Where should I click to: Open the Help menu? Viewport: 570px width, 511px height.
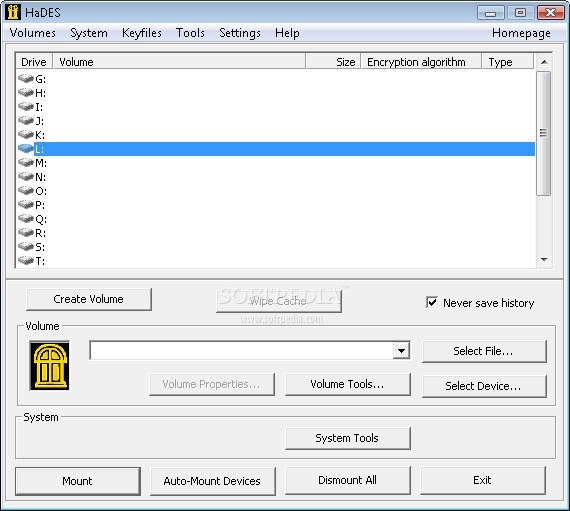(x=287, y=33)
